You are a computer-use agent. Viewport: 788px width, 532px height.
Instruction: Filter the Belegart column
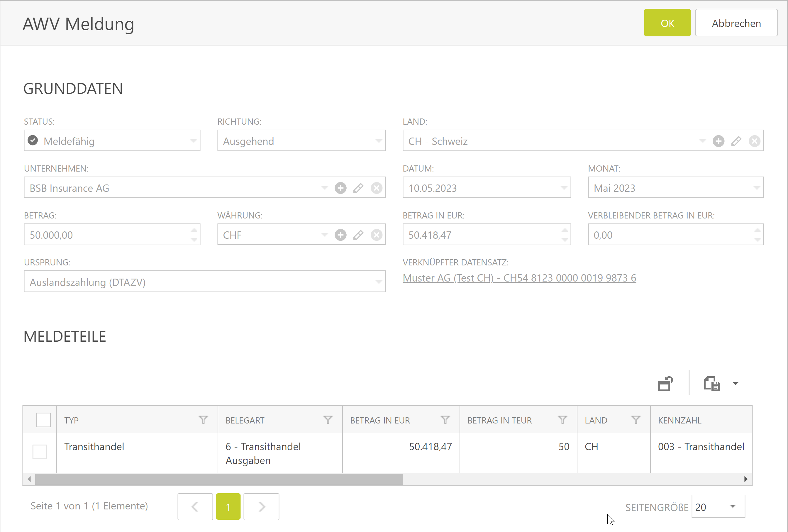[328, 420]
